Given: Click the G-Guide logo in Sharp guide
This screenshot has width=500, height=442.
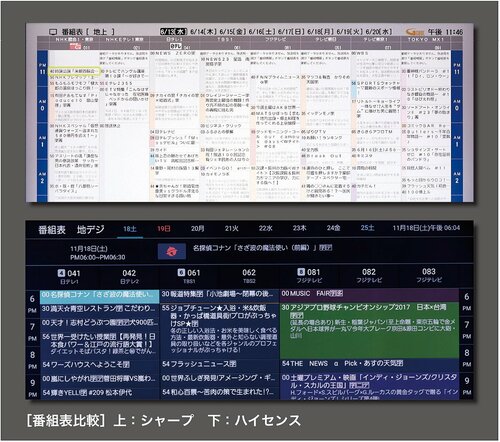Looking at the screenshot, I should coord(415,32).
